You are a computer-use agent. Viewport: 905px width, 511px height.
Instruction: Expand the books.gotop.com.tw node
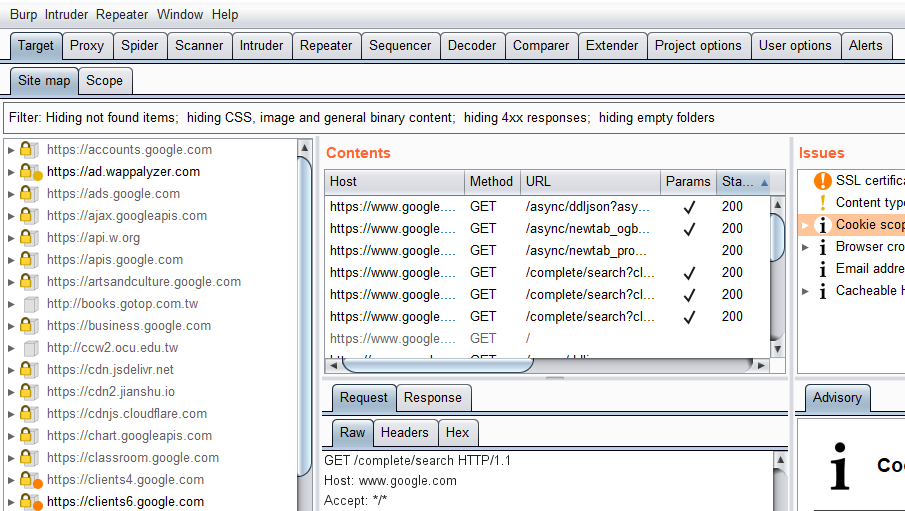[11, 304]
